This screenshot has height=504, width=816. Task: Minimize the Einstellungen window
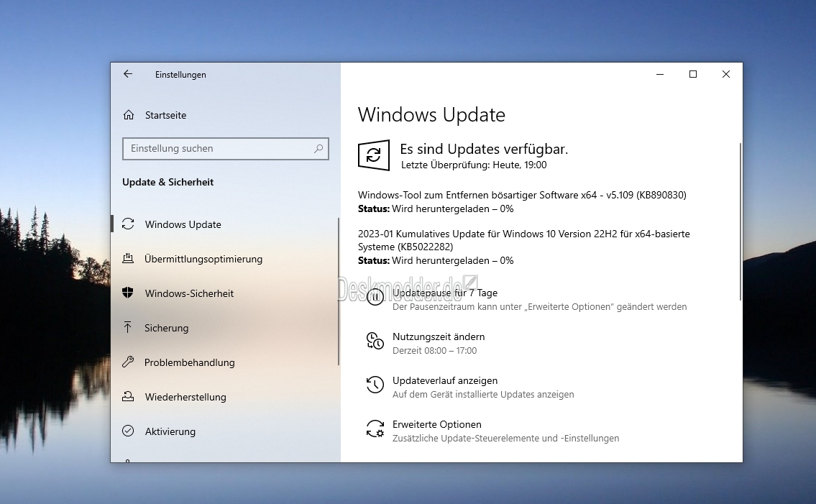pos(660,75)
